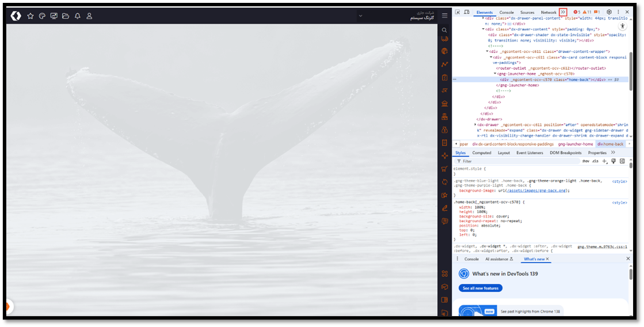
Task: Toggle the hamburger sidebar menu
Action: [x=444, y=16]
